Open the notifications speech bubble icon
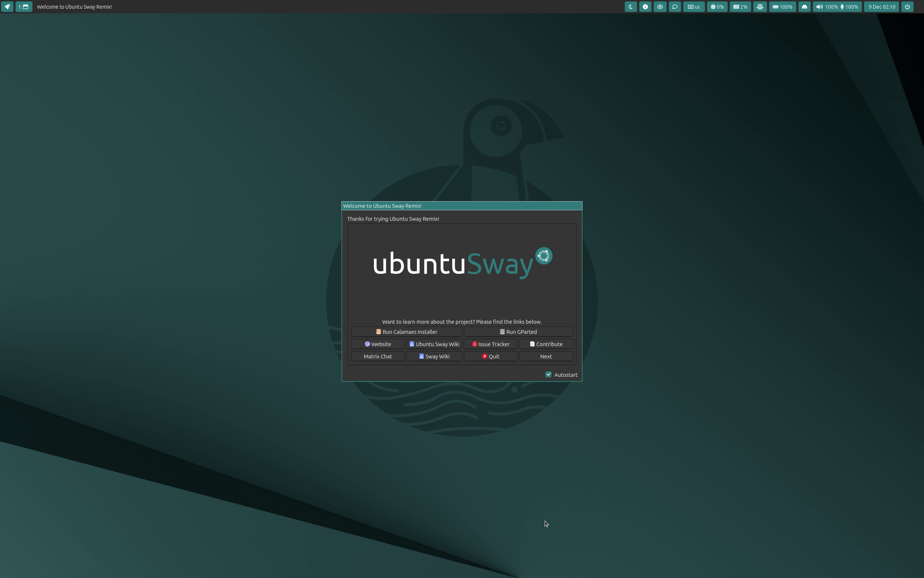The width and height of the screenshot is (924, 578). coord(675,7)
